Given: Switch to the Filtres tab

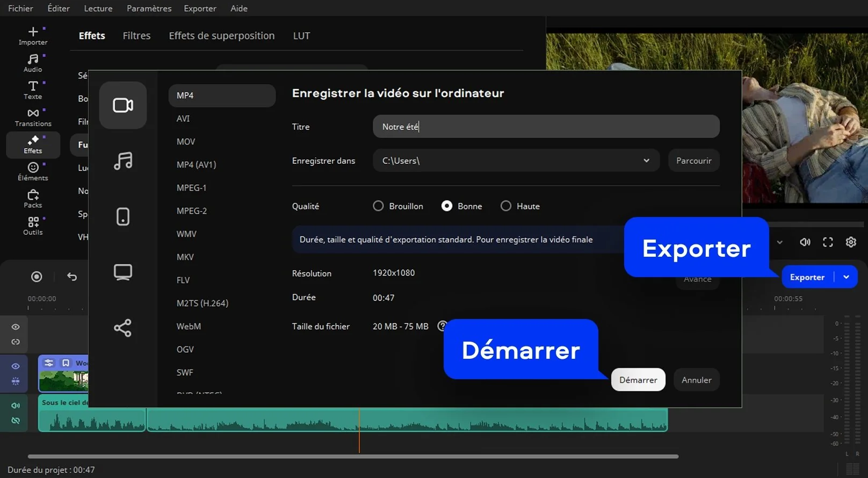Looking at the screenshot, I should coord(136,35).
